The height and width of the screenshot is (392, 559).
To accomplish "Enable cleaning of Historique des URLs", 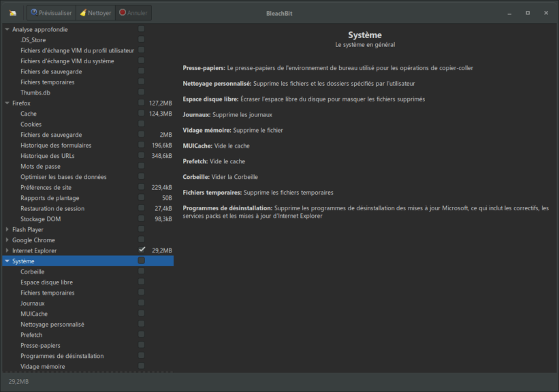I will [141, 156].
